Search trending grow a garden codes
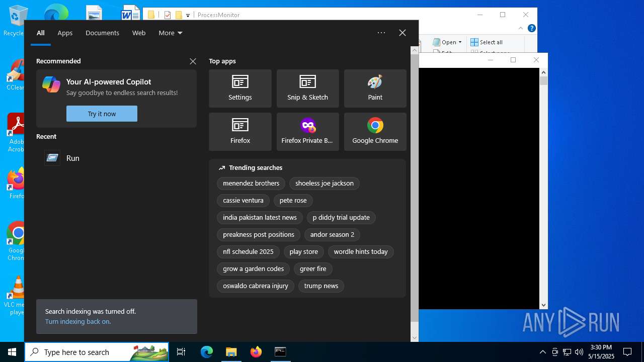The image size is (644, 362). click(253, 268)
